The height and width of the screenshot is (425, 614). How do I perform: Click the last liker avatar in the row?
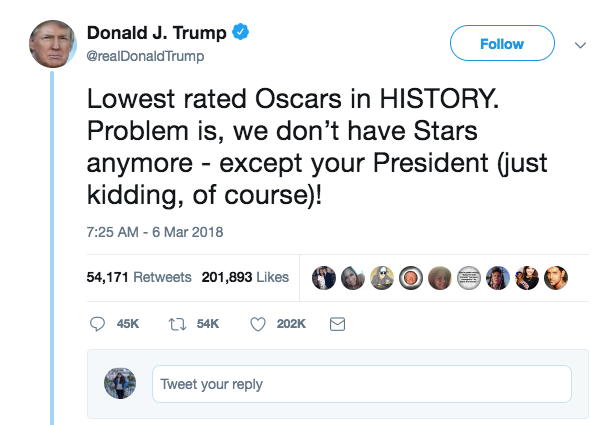point(556,277)
